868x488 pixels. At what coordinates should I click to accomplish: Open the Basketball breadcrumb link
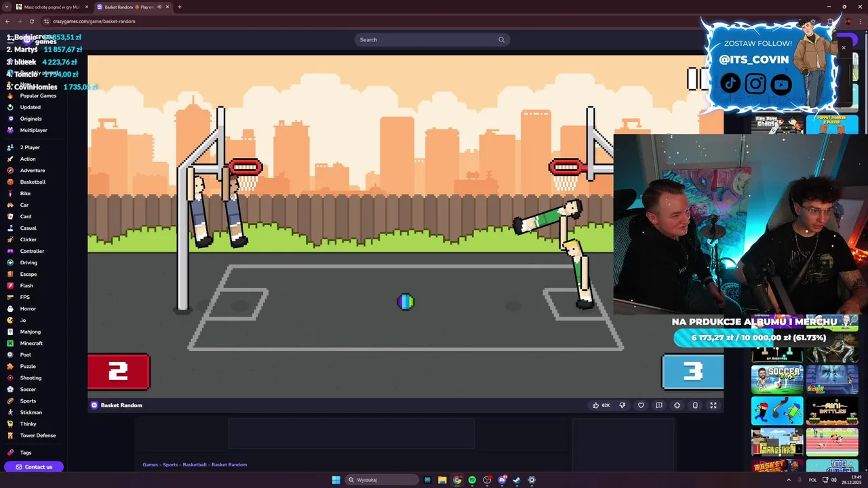[x=195, y=465]
